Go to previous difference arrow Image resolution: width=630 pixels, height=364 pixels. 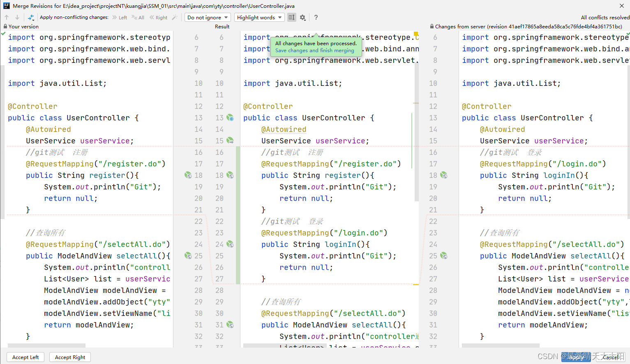pyautogui.click(x=7, y=17)
